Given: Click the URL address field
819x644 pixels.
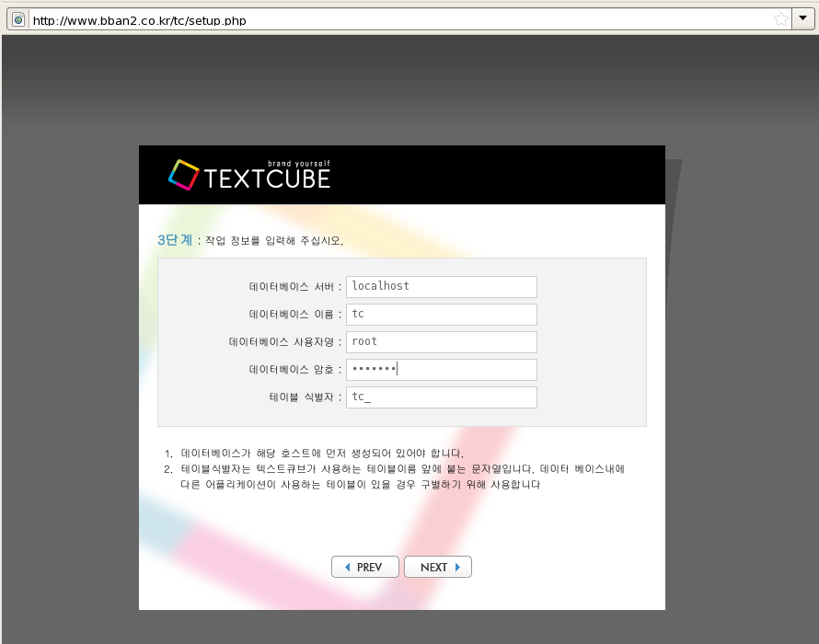Looking at the screenshot, I should point(401,20).
